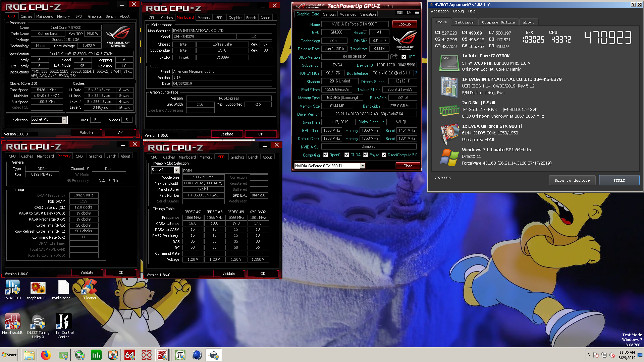The height and width of the screenshot is (362, 644).
Task: Click Validate in the CPU tab window
Action: click(86, 133)
